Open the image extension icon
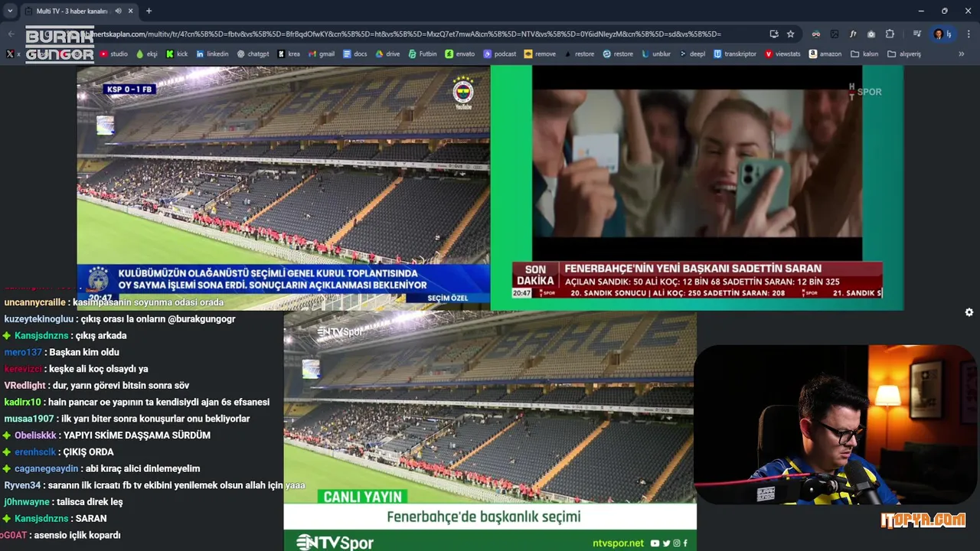980x551 pixels. click(835, 34)
